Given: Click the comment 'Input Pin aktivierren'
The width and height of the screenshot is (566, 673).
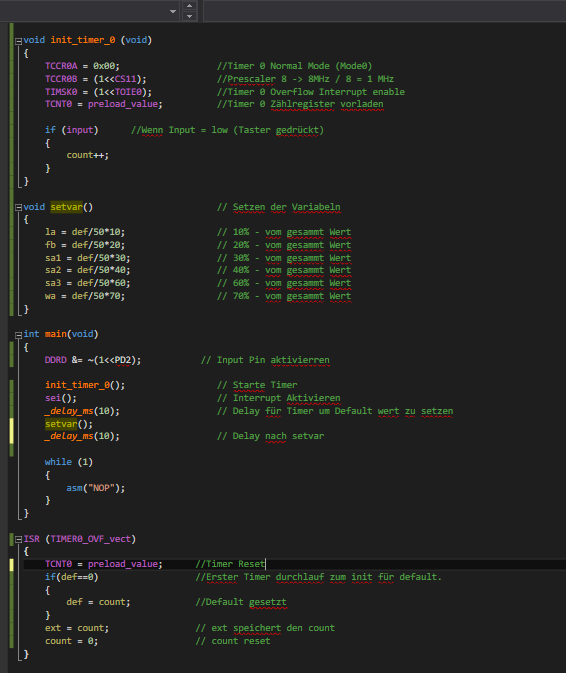Looking at the screenshot, I should point(265,360).
